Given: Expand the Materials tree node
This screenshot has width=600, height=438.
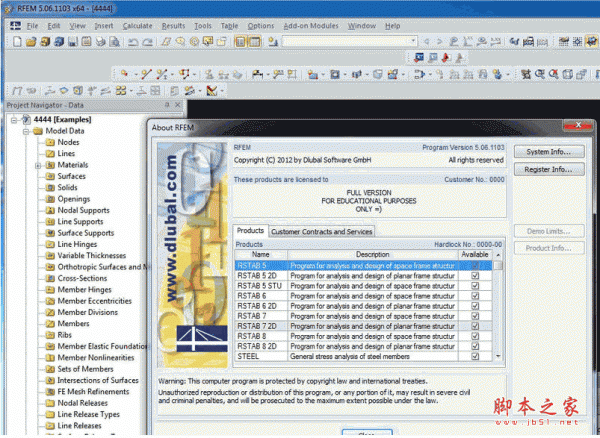Looking at the screenshot, I should pos(38,166).
